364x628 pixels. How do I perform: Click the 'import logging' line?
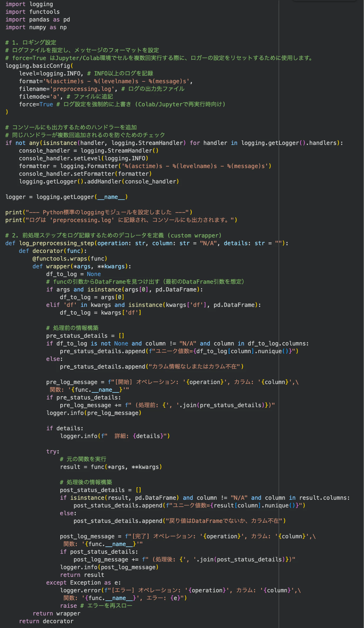(x=29, y=4)
